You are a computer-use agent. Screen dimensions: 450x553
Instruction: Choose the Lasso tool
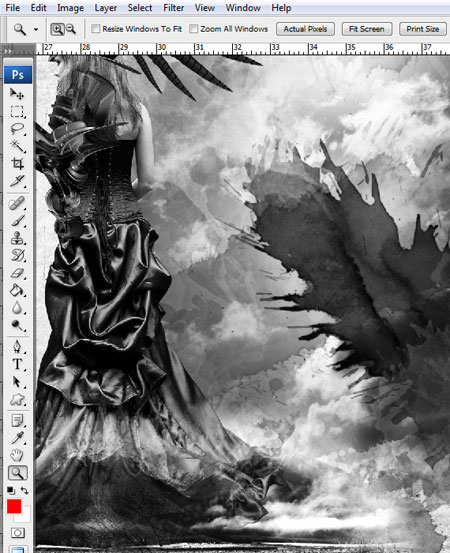(17, 129)
